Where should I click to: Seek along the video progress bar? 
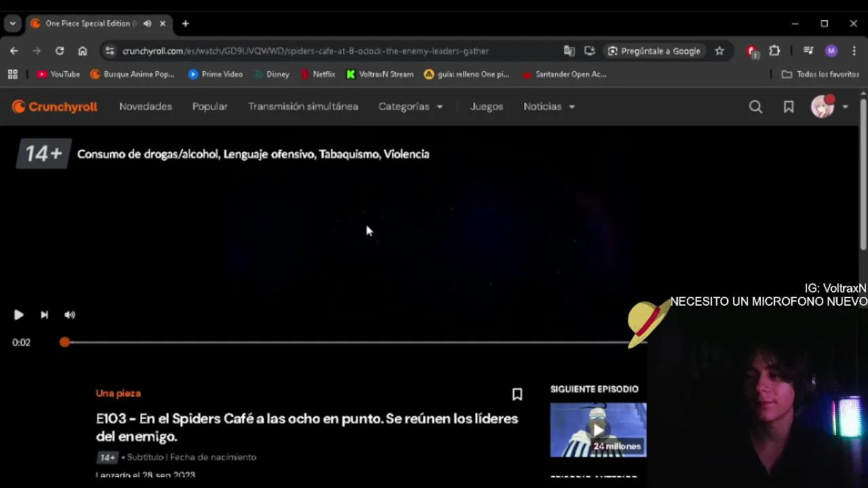point(353,342)
